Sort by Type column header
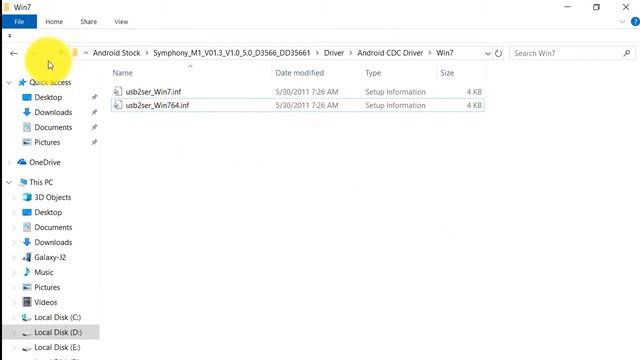This screenshot has height=360, width=640. click(x=373, y=73)
